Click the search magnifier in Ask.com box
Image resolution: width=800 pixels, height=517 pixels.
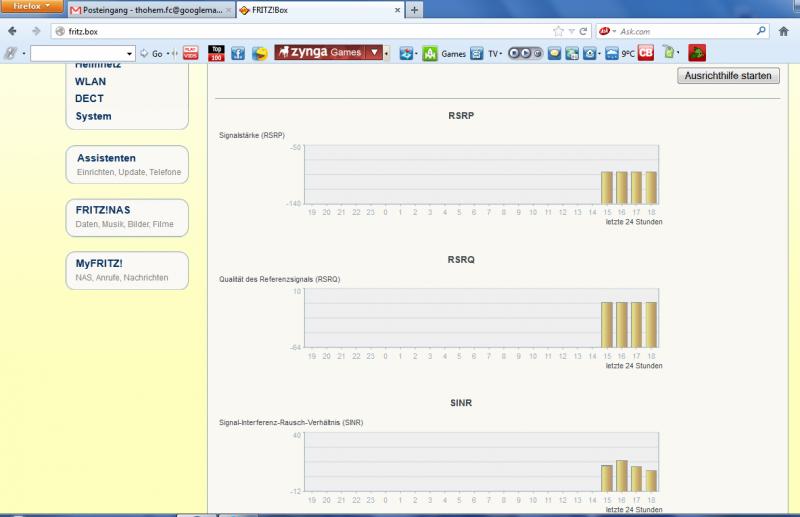point(761,31)
